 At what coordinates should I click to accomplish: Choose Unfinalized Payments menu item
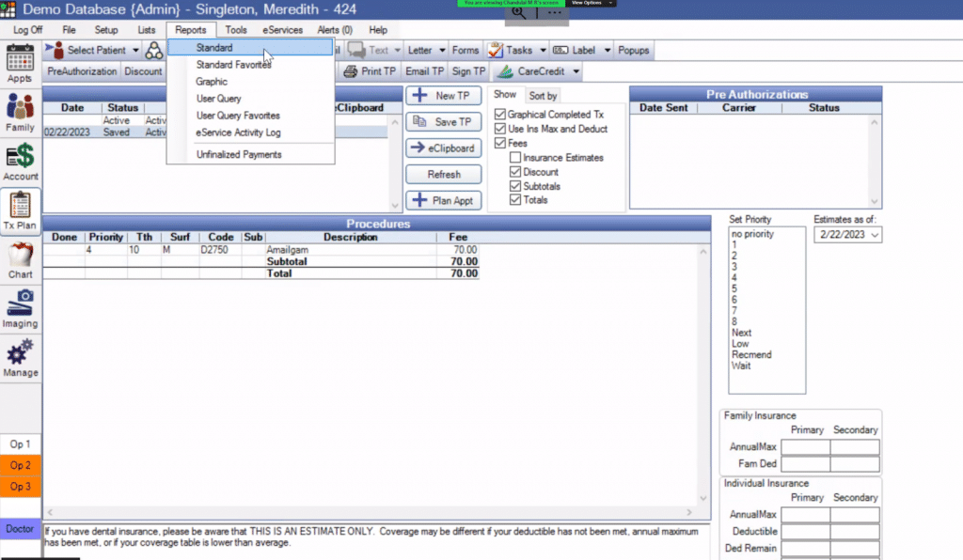pos(250,155)
